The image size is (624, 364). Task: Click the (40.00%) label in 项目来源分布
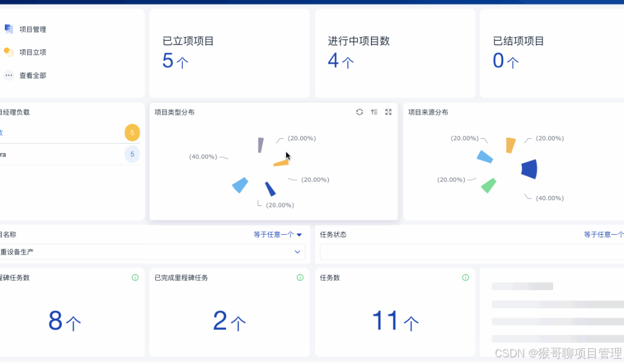point(549,198)
